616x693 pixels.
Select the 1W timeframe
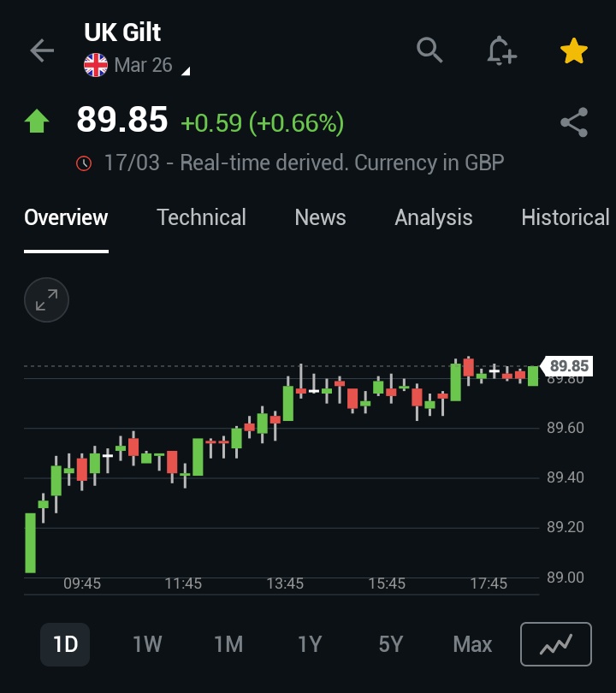[x=147, y=644]
